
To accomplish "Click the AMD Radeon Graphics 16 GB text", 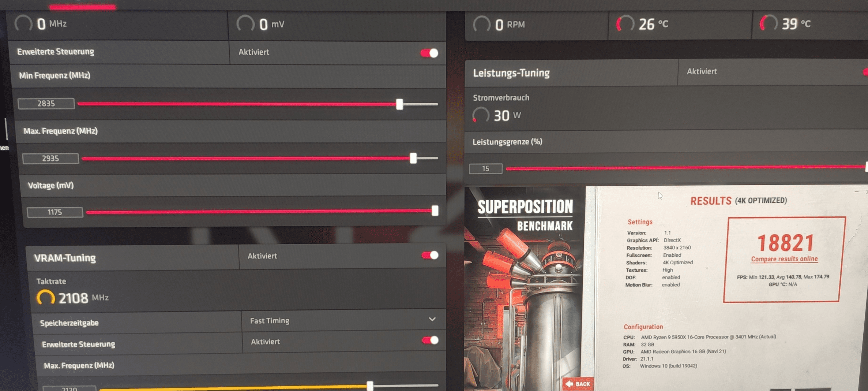I will point(683,351).
